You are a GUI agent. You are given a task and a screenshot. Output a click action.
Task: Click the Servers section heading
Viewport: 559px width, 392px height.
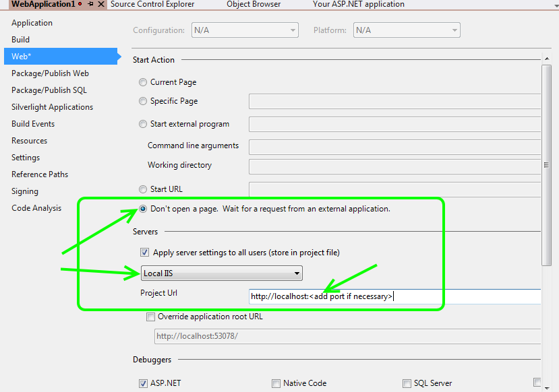[x=145, y=232]
